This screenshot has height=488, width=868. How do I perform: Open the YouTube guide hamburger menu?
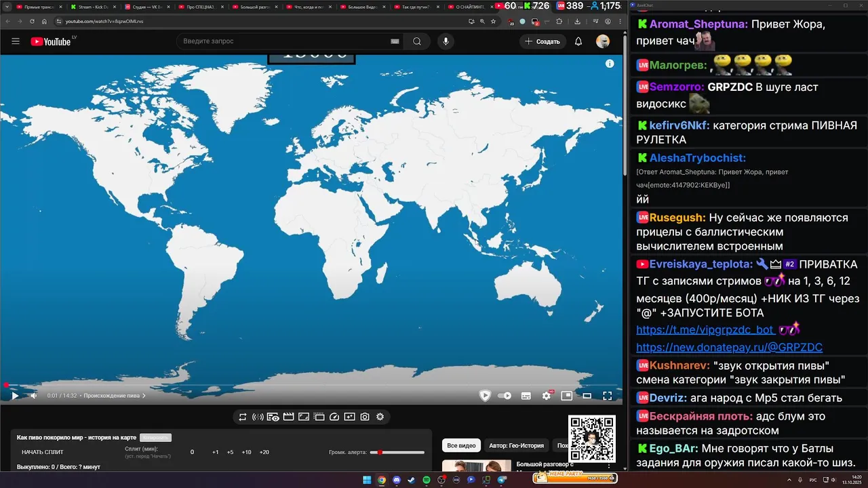click(x=16, y=41)
